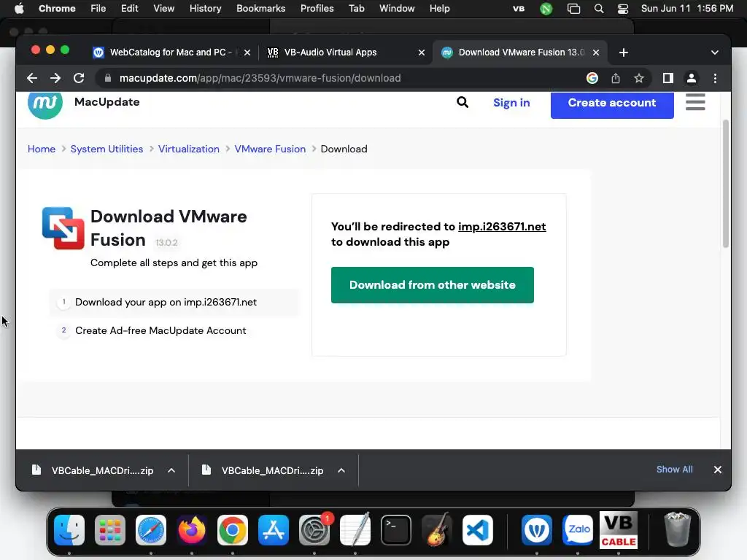The height and width of the screenshot is (560, 747).
Task: Click Create account button
Action: 612,104
